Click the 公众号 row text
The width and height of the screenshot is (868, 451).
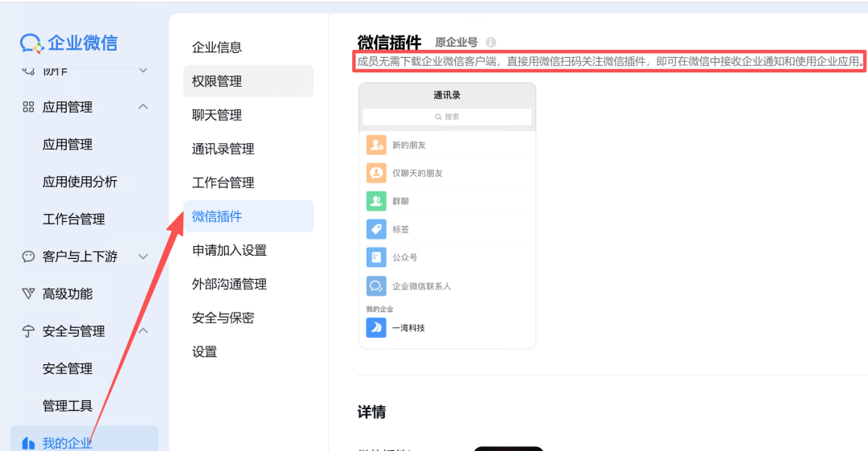click(x=404, y=257)
